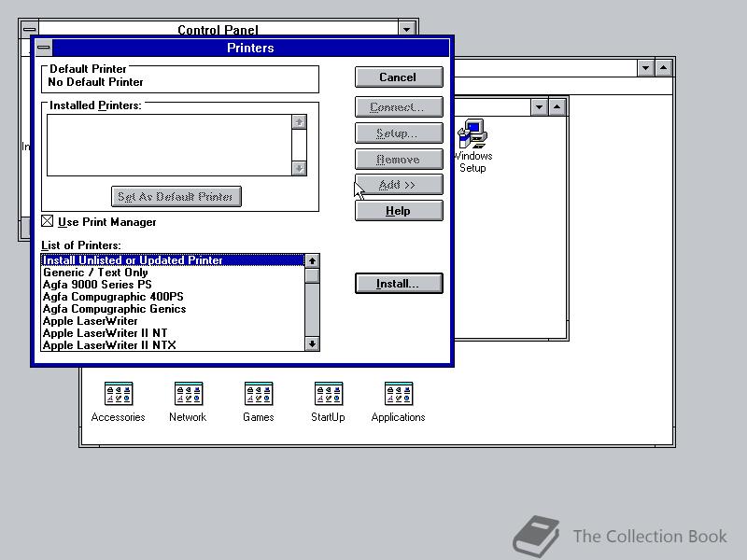Open the Help button

399,211
